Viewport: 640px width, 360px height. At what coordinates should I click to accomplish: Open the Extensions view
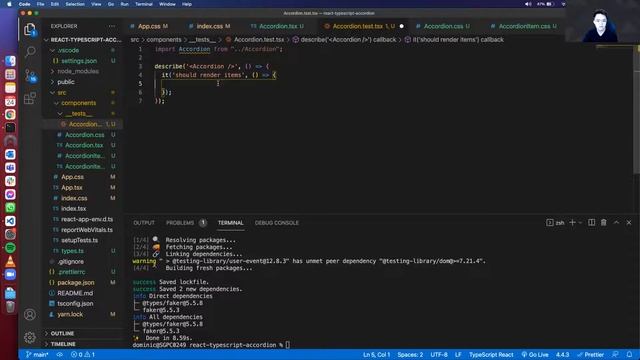30,98
